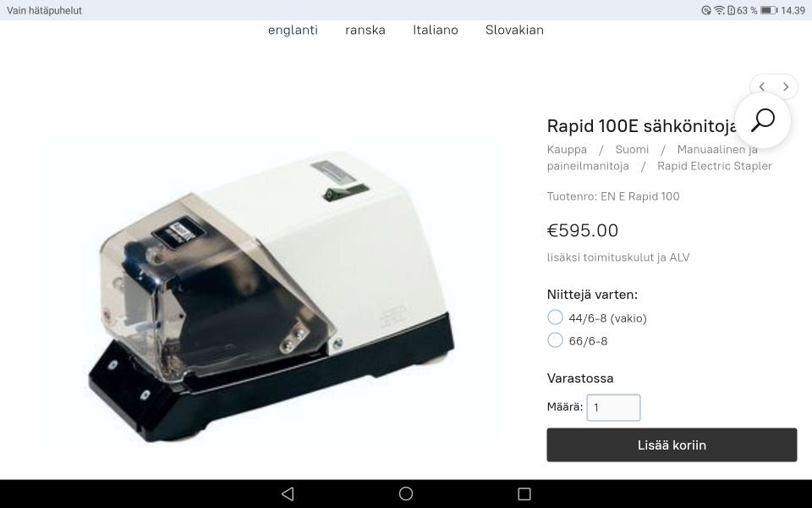
Task: Select the 44/6-8 (vakio) staple option
Action: (x=555, y=317)
